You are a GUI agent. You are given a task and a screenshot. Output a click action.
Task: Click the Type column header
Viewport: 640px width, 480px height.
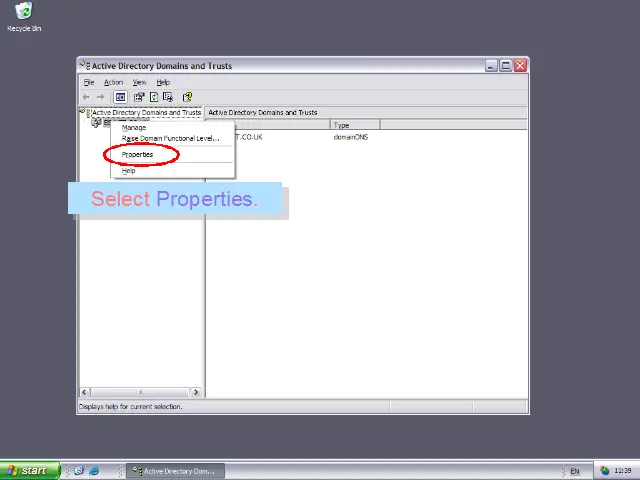click(x=355, y=125)
